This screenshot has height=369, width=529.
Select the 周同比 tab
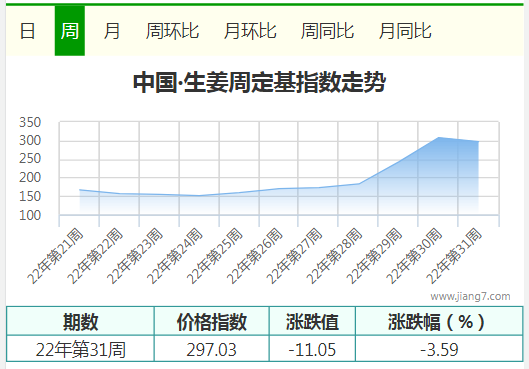[x=327, y=31]
